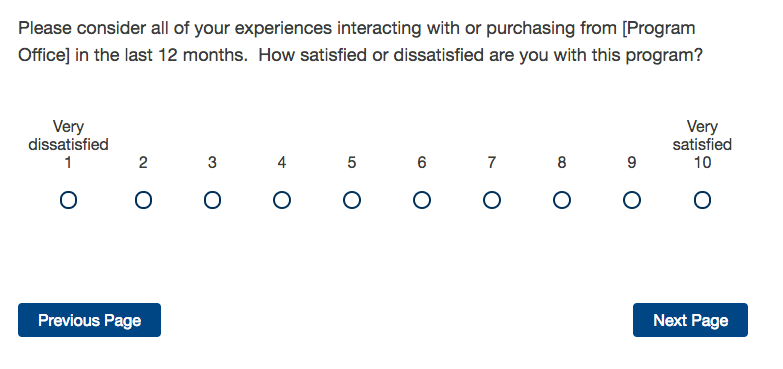Pick the radio button under 8
The height and width of the screenshot is (369, 783).
click(562, 201)
